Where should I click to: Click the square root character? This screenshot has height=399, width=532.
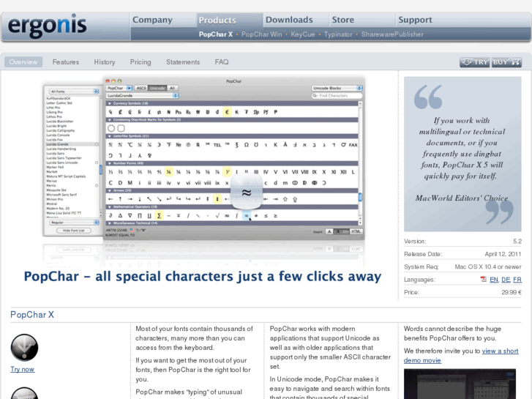[x=217, y=215]
